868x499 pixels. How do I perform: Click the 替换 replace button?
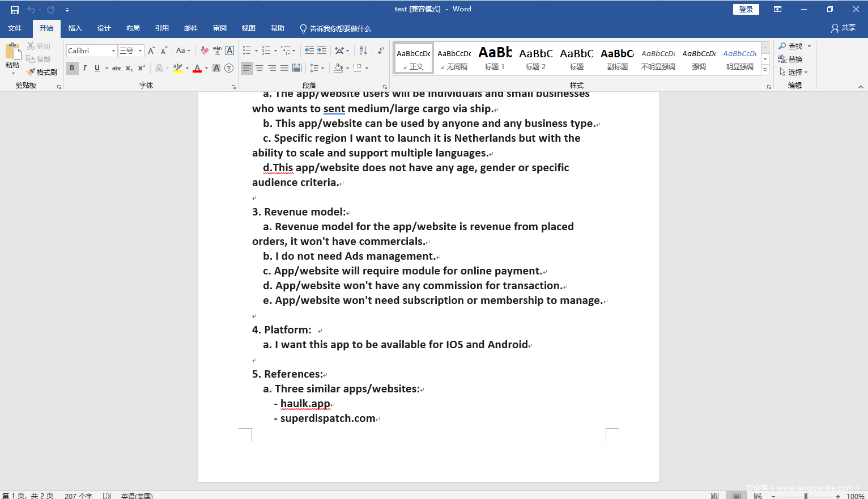[790, 59]
